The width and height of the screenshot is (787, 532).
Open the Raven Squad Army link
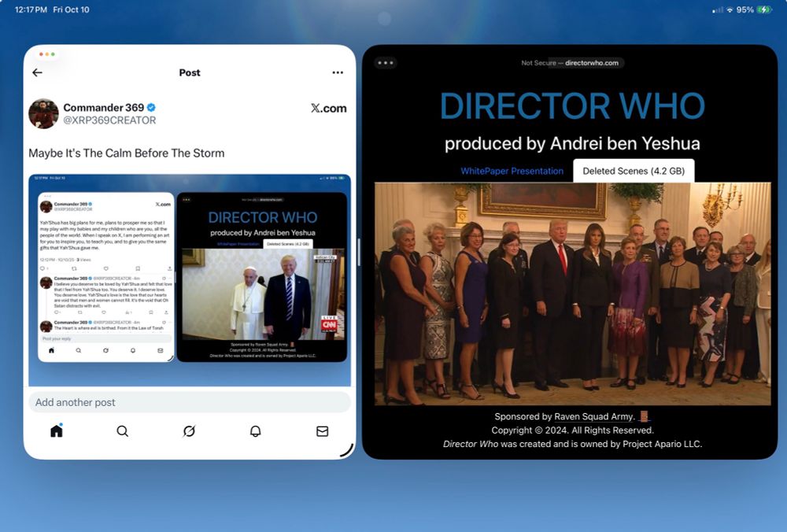pyautogui.click(x=594, y=416)
